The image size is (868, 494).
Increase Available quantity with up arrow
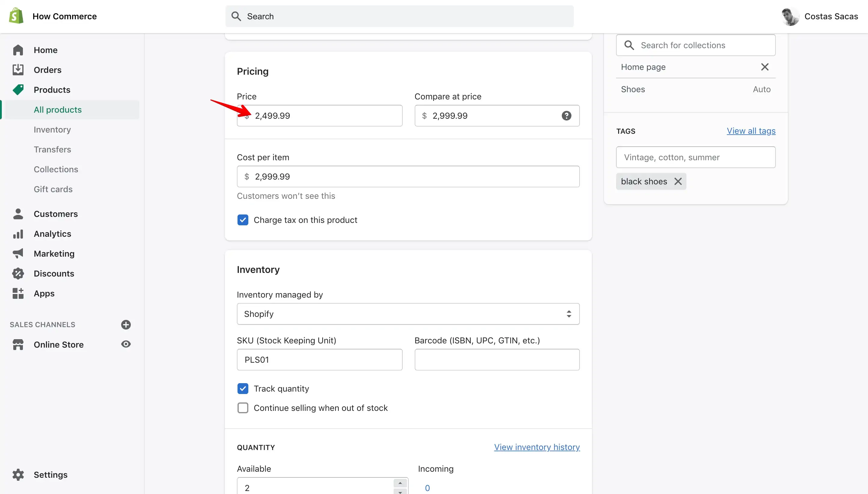[400, 483]
